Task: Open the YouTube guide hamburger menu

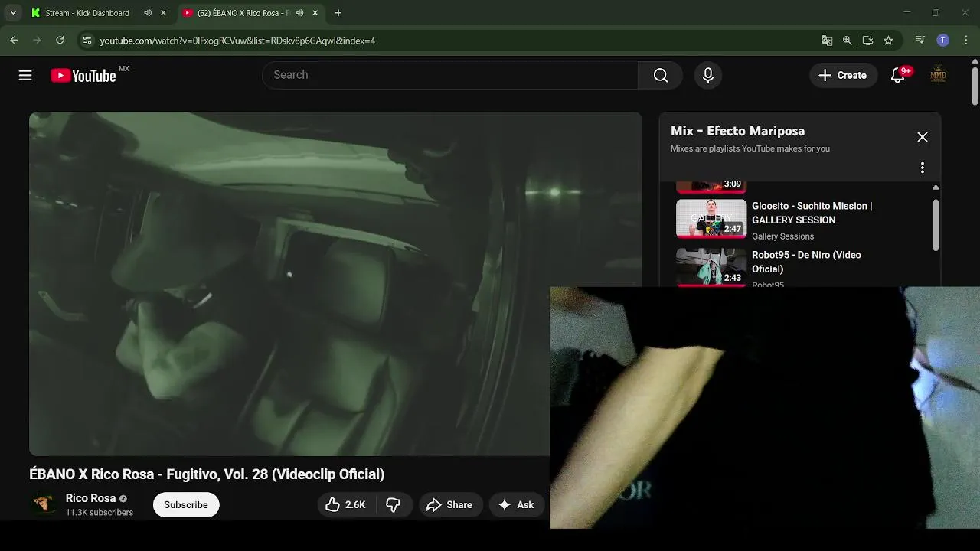Action: 25,75
